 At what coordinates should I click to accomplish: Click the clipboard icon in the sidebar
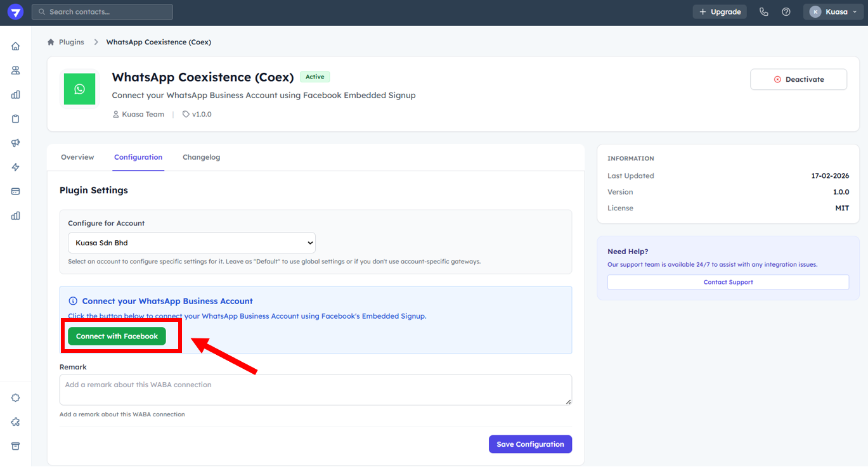15,119
